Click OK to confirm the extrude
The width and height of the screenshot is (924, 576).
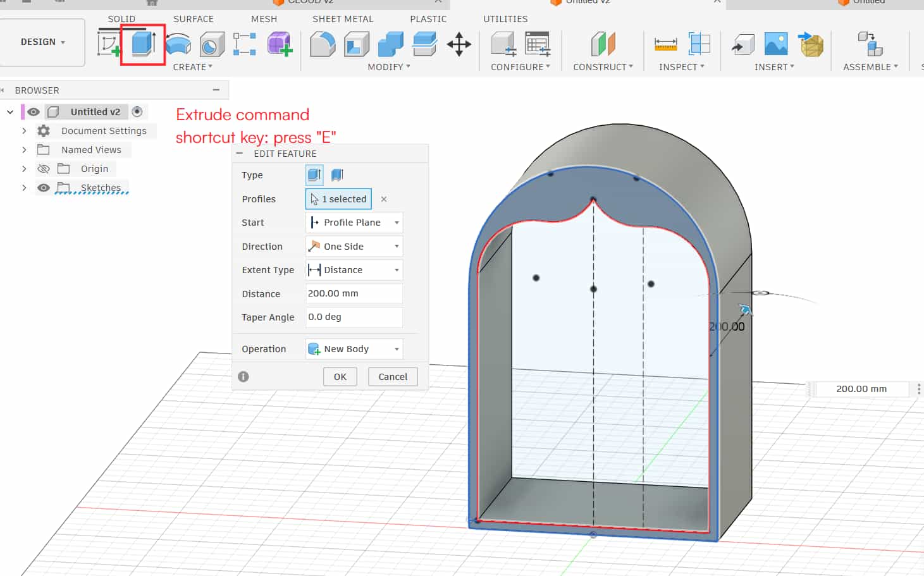coord(340,377)
